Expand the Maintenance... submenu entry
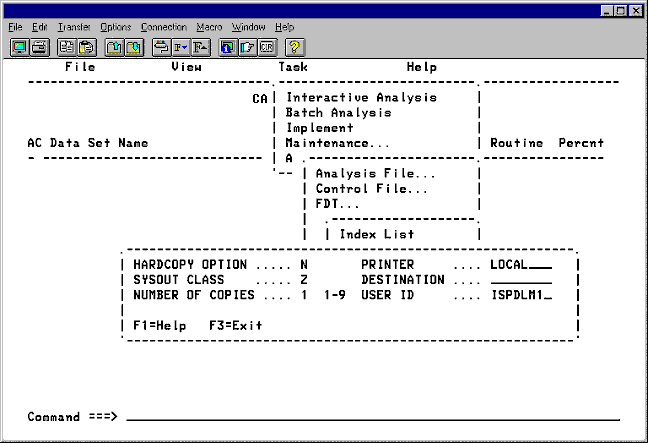 [x=338, y=143]
